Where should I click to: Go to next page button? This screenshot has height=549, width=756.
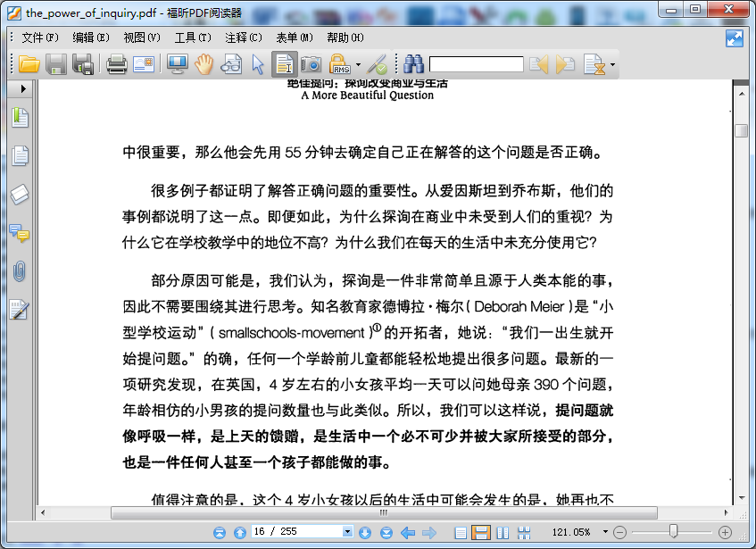coord(365,532)
